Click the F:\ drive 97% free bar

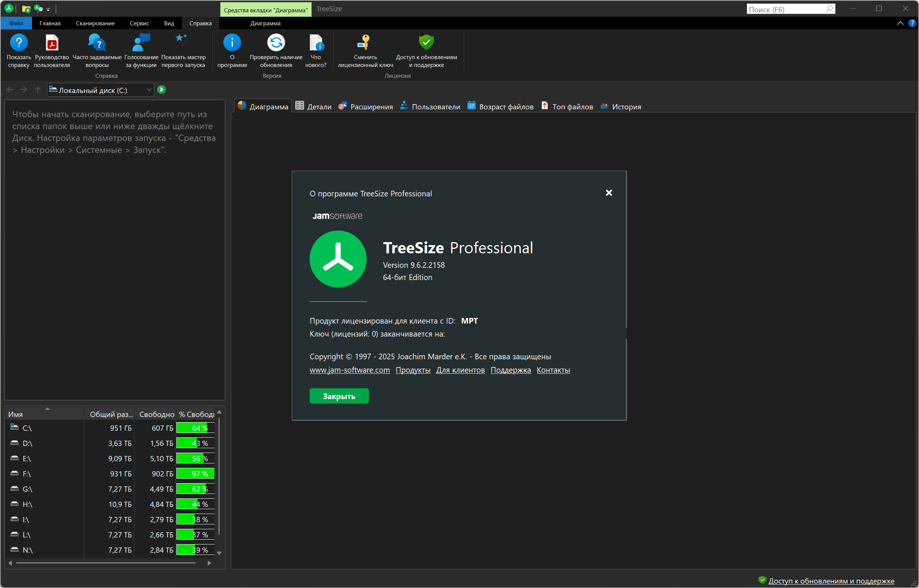click(x=195, y=473)
